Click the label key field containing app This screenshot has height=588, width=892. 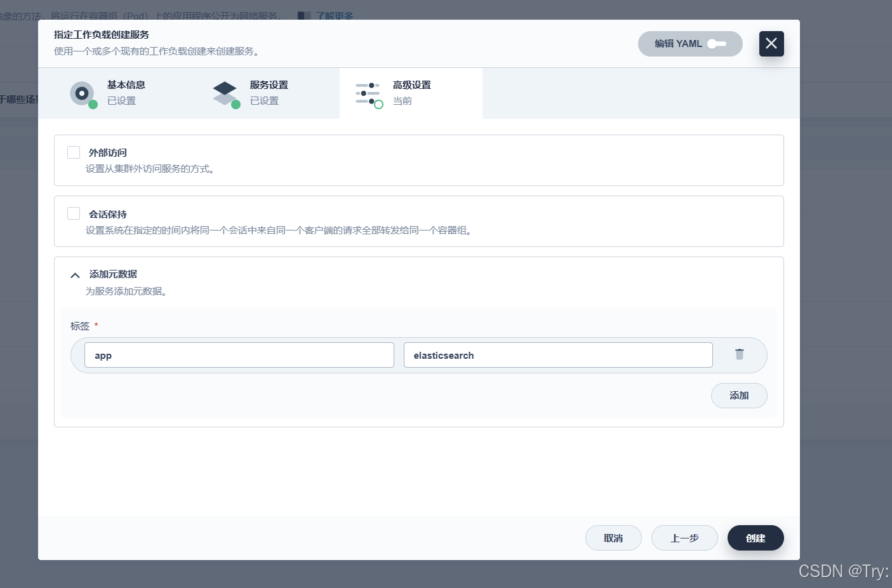[239, 355]
